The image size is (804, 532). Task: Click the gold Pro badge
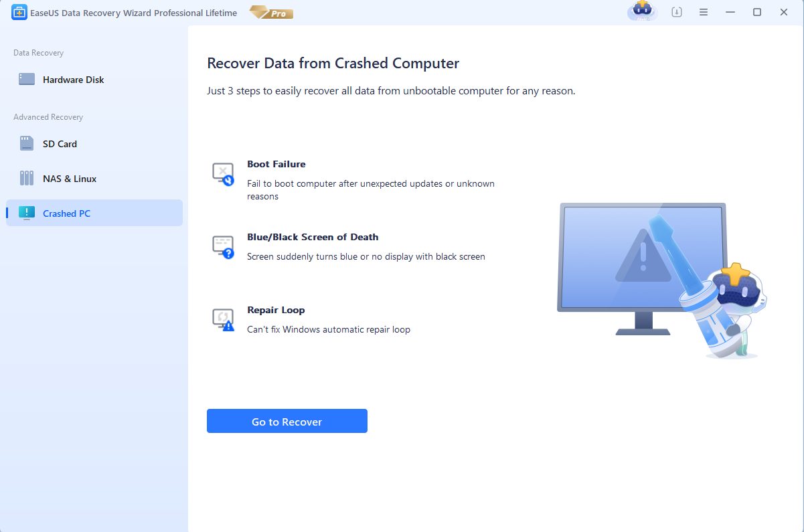click(x=271, y=13)
